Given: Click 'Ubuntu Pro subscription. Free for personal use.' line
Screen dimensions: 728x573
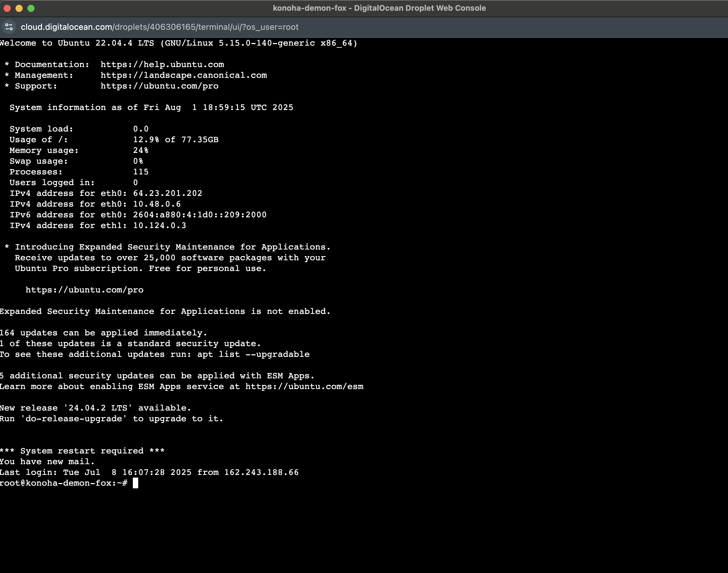Looking at the screenshot, I should point(140,268).
